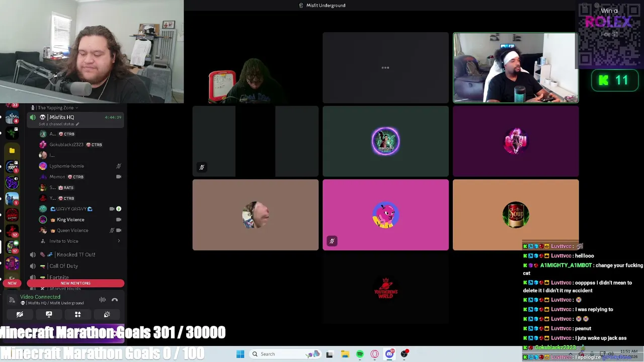Open File Explorer from the taskbar
Viewport: 644px width, 362px height.
tap(345, 354)
